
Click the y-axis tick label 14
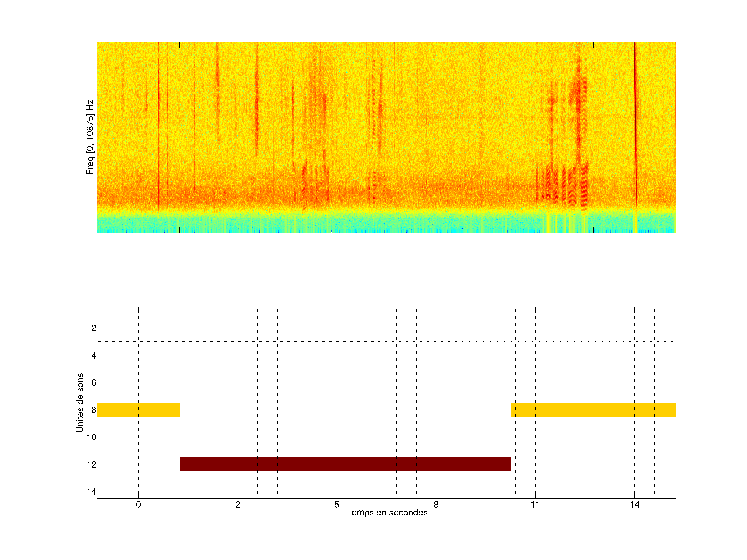pos(92,492)
